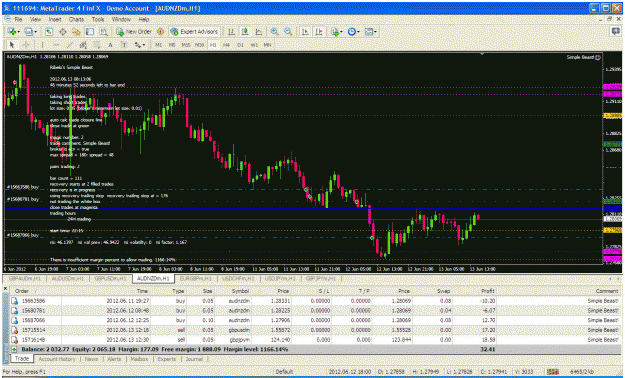Expand the Periodicity dropdown arrow
Image resolution: width=625 pixels, height=378 pixels.
(358, 32)
